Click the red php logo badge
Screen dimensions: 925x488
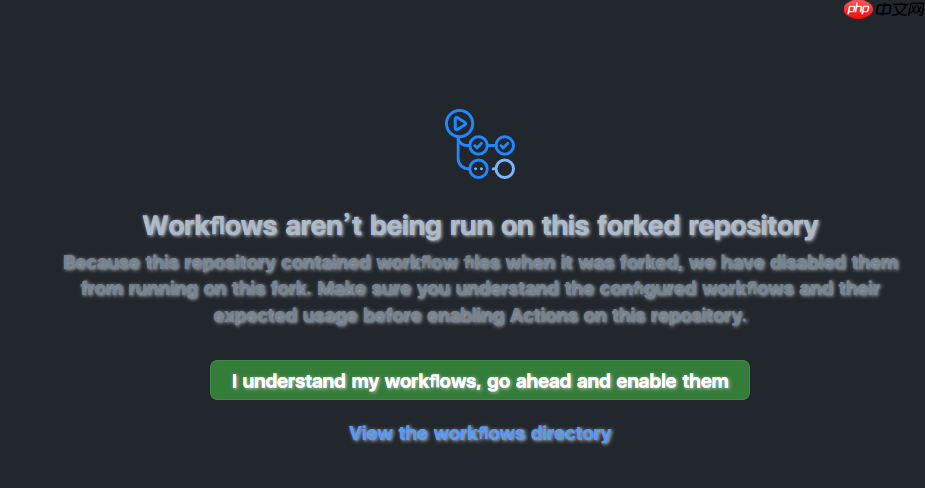pyautogui.click(x=858, y=9)
